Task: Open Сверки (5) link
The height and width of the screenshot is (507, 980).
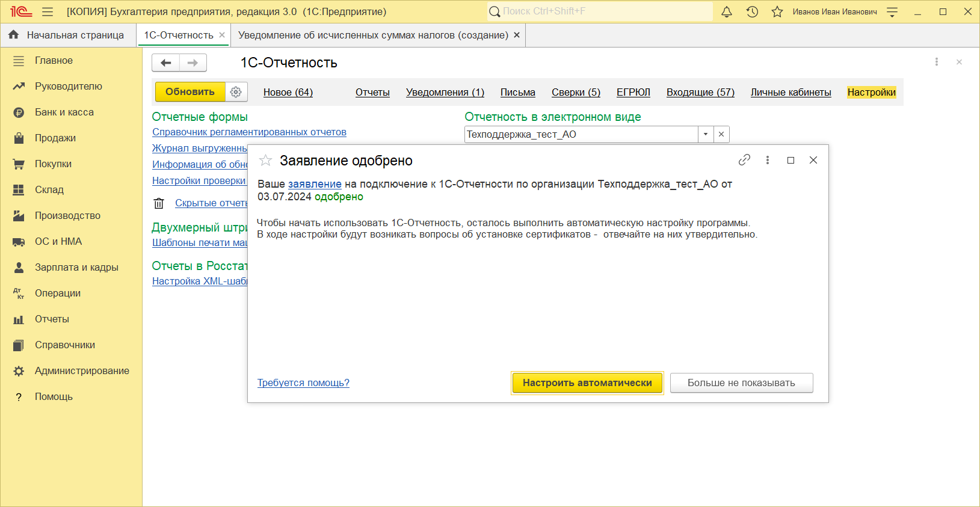Action: pyautogui.click(x=576, y=92)
